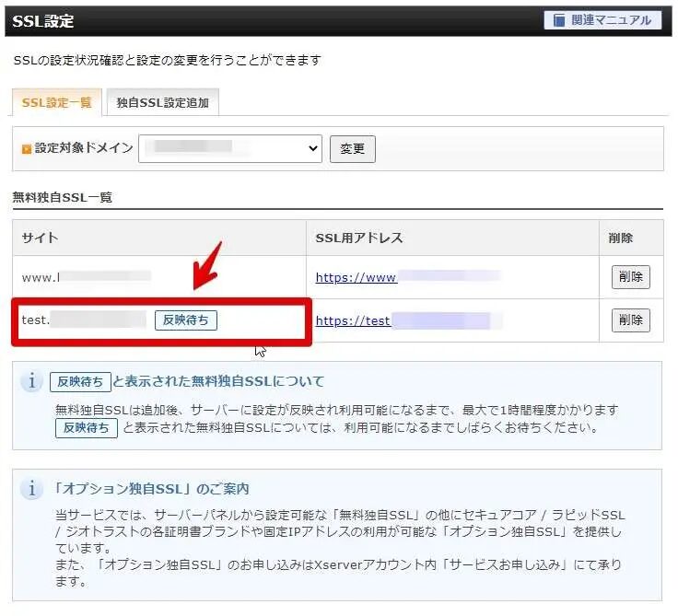Click the 反映待ち badge in the notice body
The height and width of the screenshot is (616, 678).
pyautogui.click(x=86, y=428)
